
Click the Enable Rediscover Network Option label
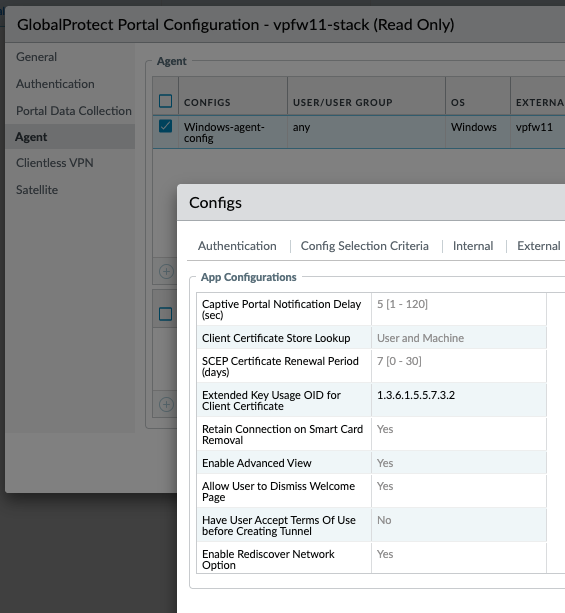point(268,559)
